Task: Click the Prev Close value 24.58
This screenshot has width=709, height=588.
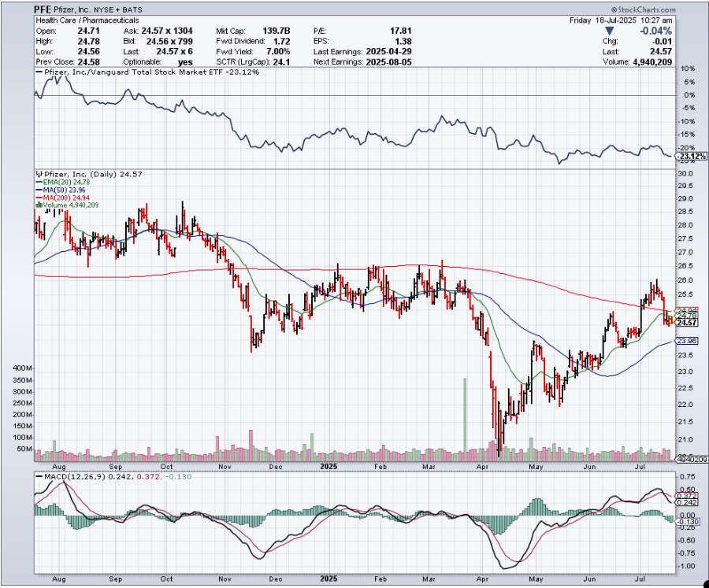Action: tap(88, 62)
